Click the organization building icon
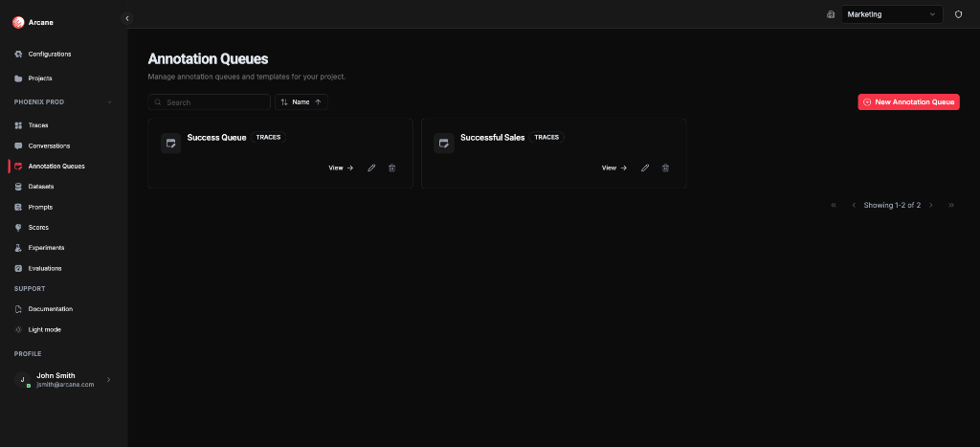 coord(831,14)
